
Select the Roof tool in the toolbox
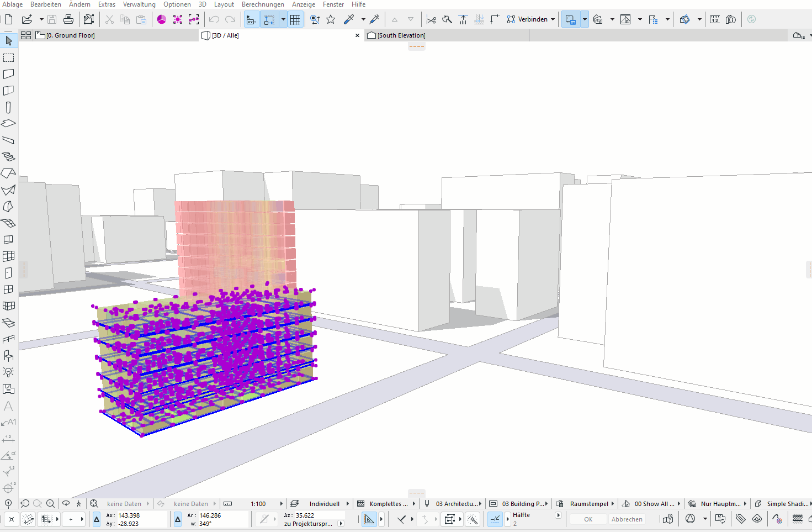click(9, 173)
